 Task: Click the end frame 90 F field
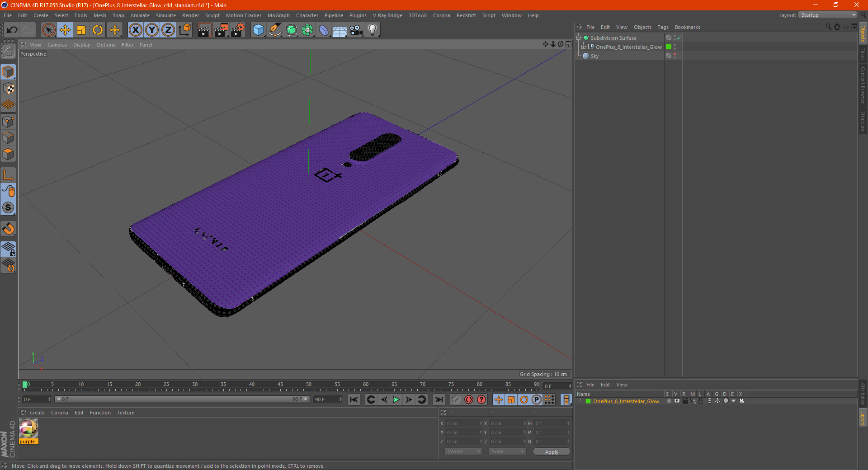328,399
